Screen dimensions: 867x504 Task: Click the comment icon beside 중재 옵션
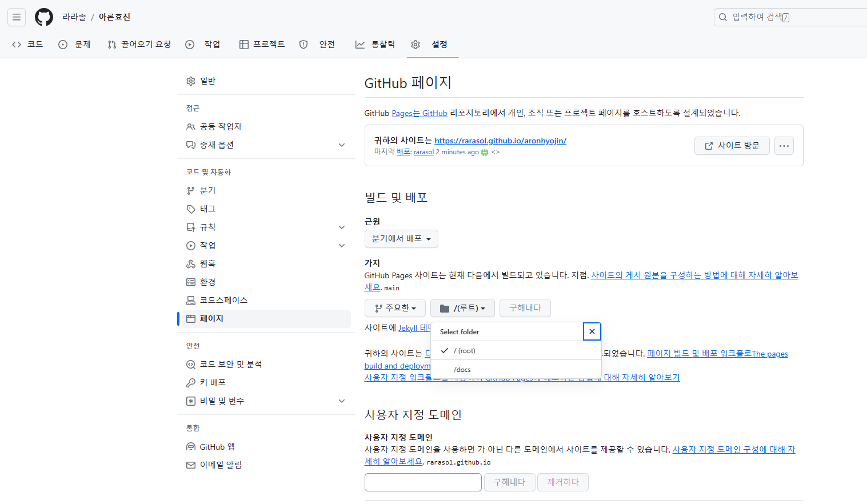click(x=191, y=145)
